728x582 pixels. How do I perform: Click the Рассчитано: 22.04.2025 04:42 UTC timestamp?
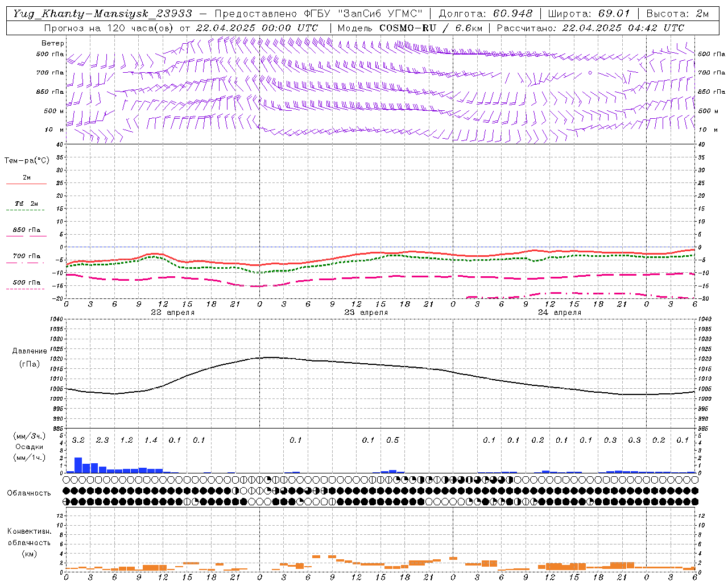590,28
